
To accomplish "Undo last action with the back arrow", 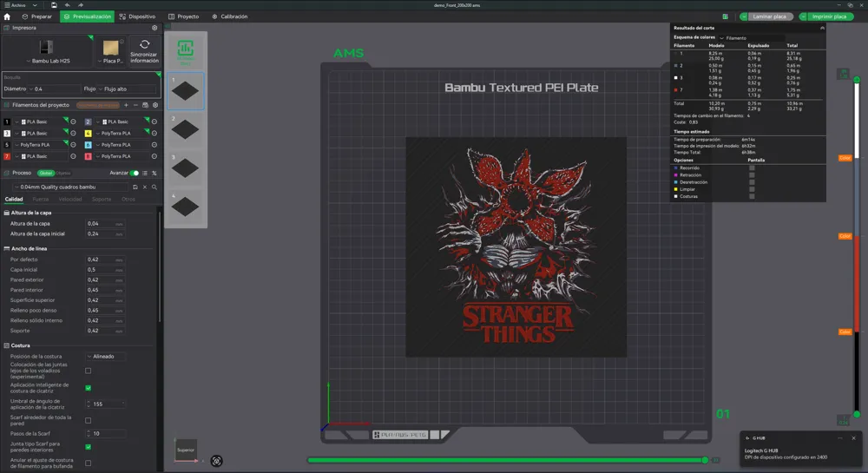I will 67,5.
